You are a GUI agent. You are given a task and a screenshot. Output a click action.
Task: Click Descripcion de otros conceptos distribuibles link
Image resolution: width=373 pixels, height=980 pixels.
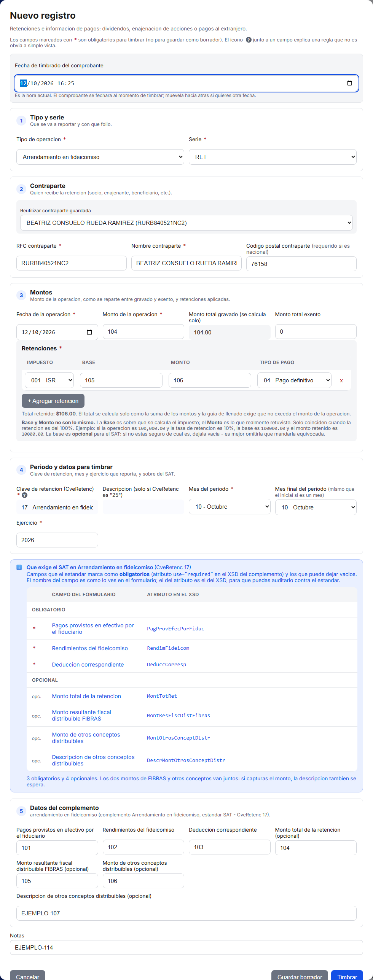[93, 760]
